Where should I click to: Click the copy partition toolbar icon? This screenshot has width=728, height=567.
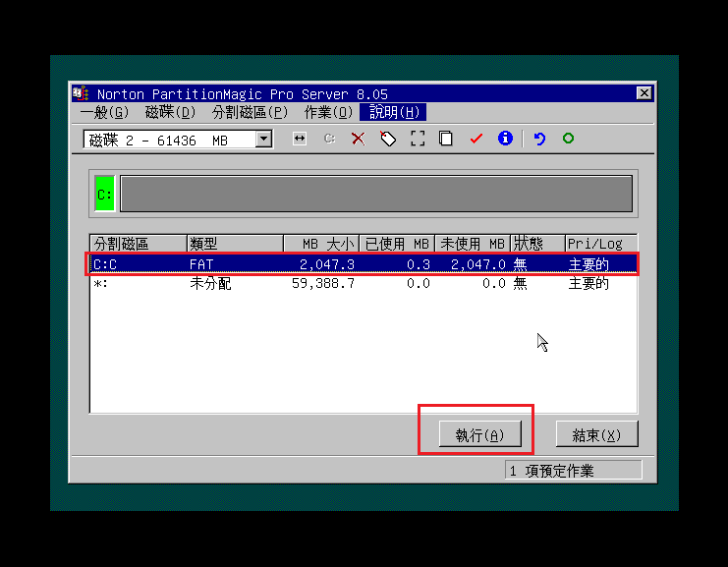point(446,140)
